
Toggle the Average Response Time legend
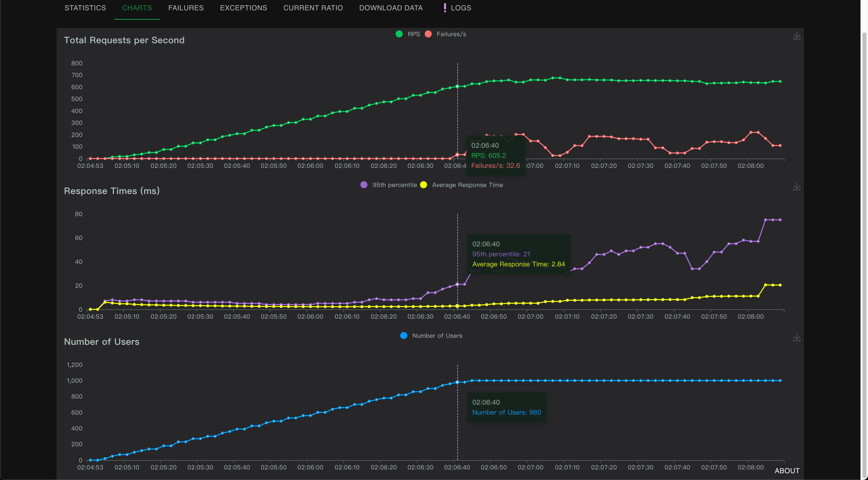[x=462, y=185]
